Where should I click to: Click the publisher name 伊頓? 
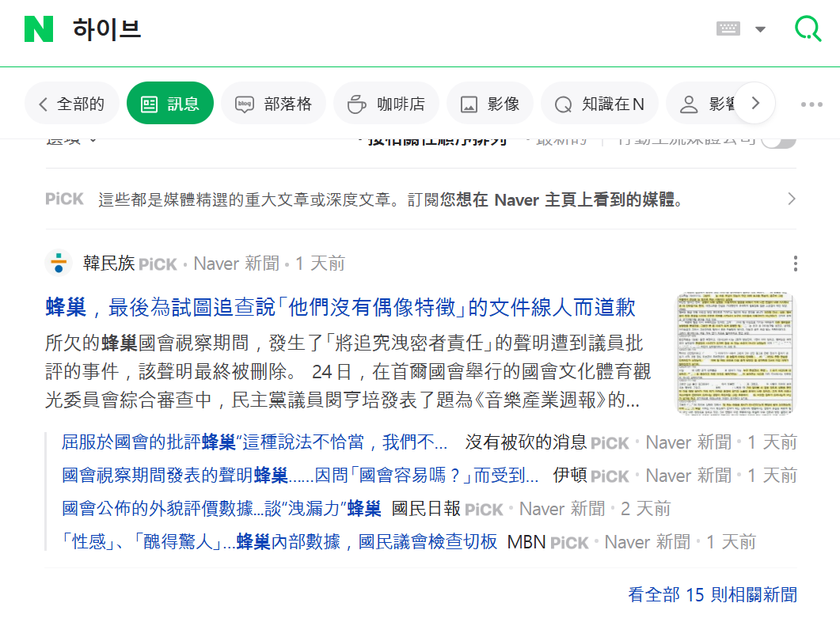click(x=570, y=476)
